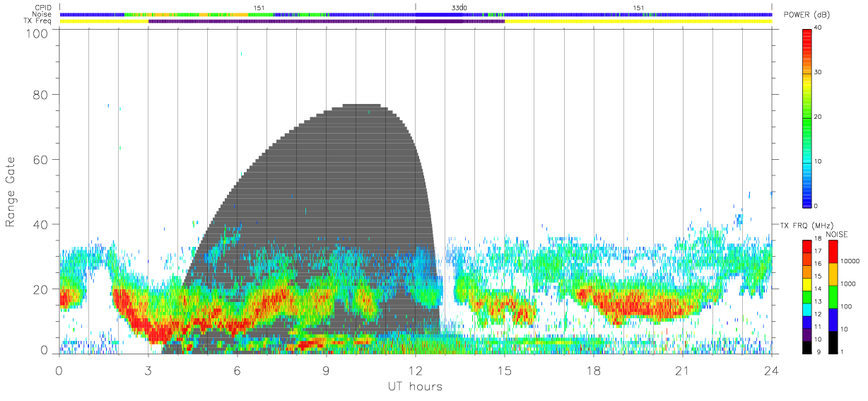
Task: Click the 16 tick on TX FRQ scale
Action: (818, 264)
